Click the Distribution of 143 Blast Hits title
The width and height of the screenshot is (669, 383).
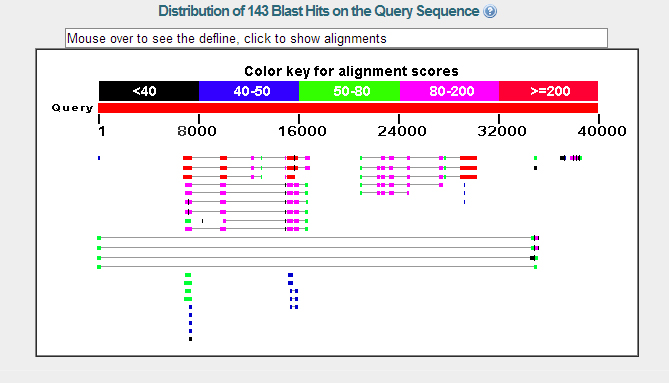319,11
